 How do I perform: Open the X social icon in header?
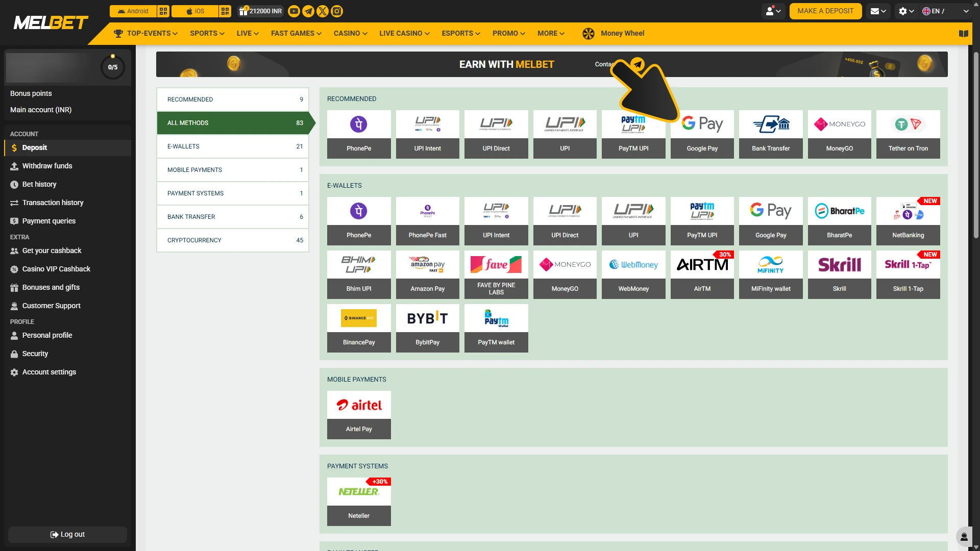point(323,11)
